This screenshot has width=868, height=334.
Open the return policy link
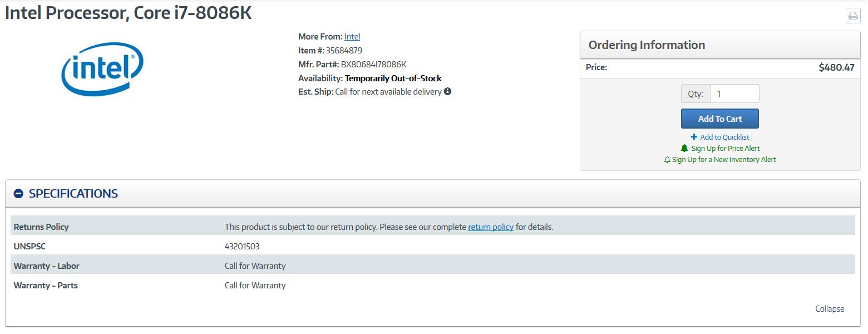[x=490, y=227]
